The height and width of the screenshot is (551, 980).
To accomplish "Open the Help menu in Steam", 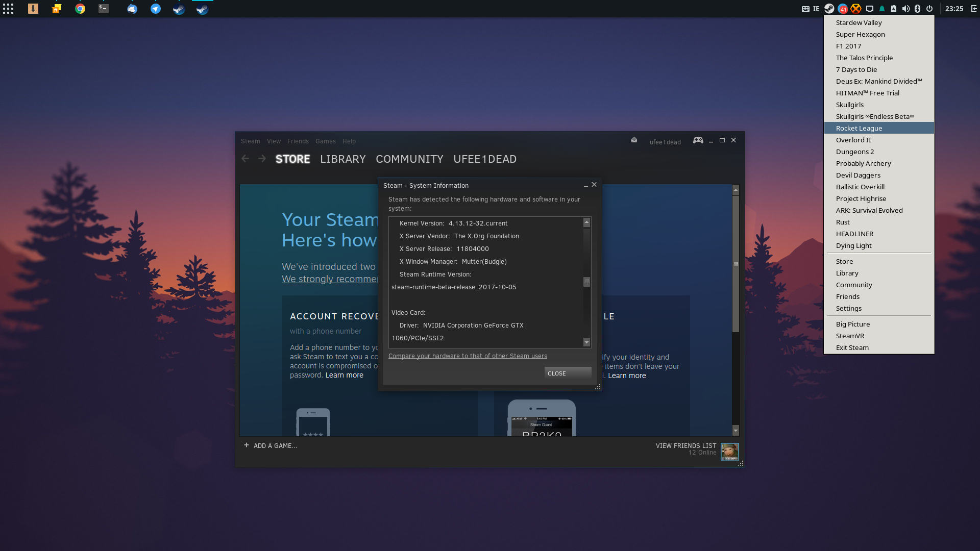I will pos(349,141).
